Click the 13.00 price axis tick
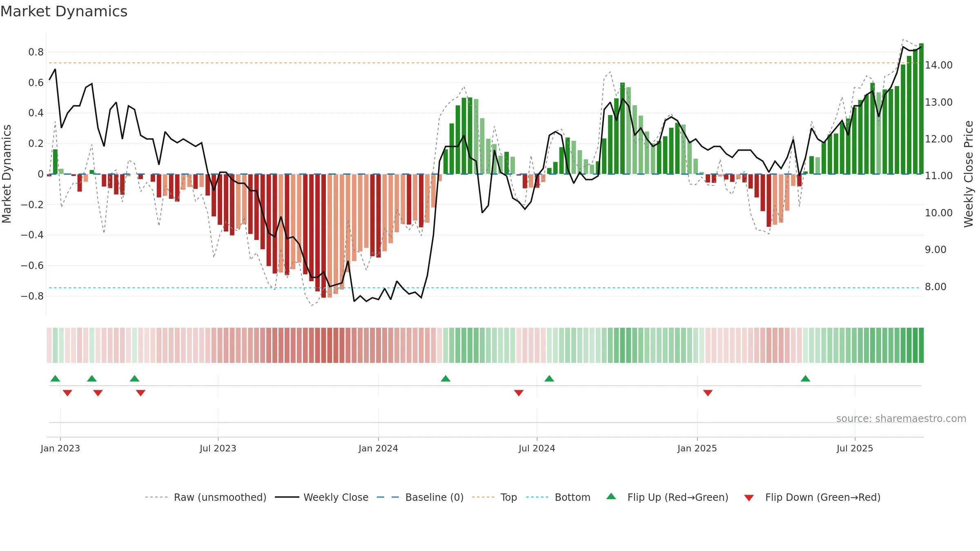The width and height of the screenshot is (980, 551). tap(938, 102)
